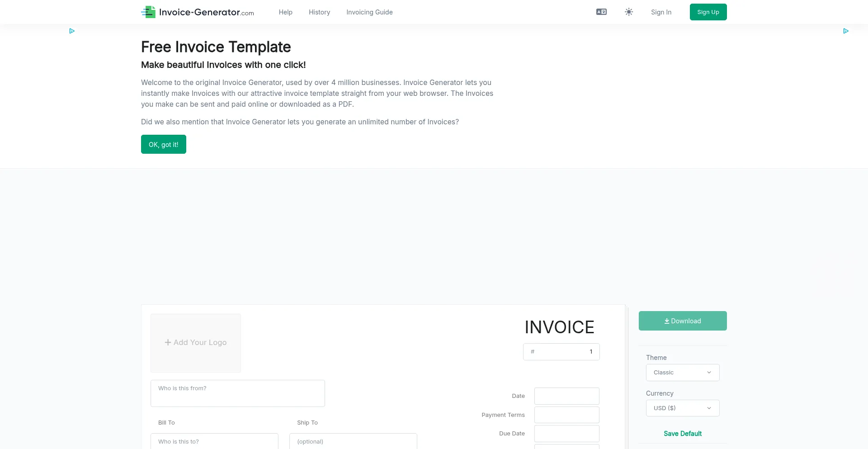
Task: Open the Help menu item
Action: coord(285,12)
